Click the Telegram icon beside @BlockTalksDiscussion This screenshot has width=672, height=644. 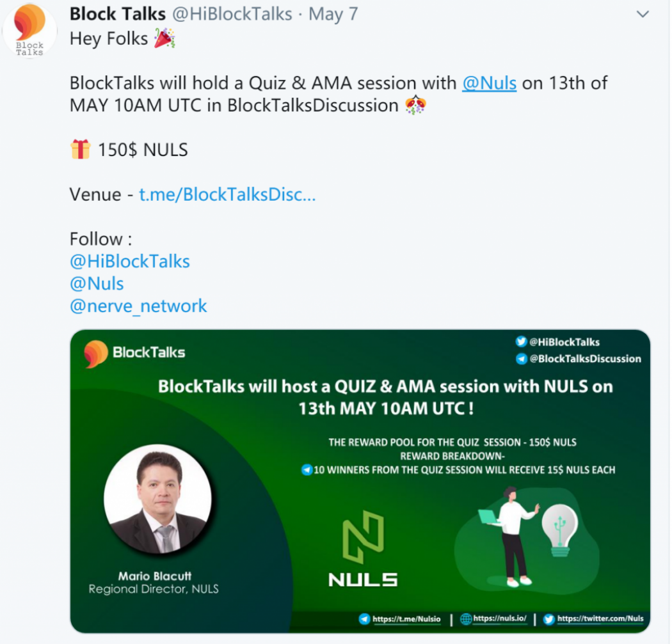tap(521, 358)
